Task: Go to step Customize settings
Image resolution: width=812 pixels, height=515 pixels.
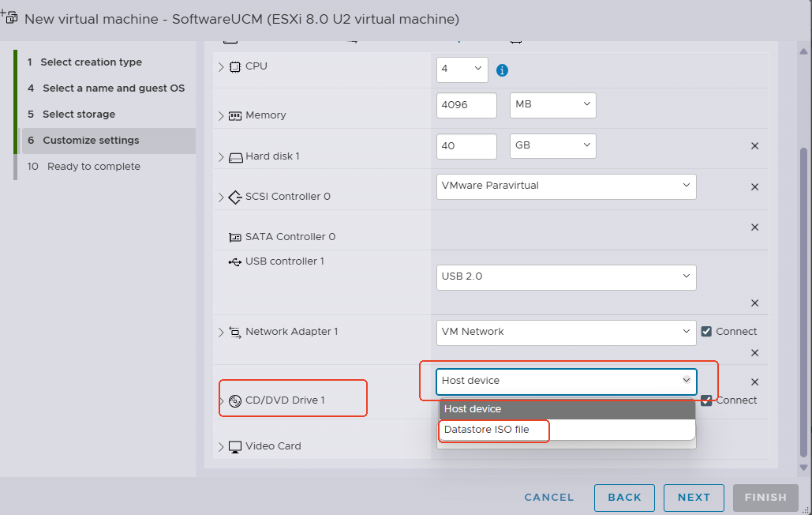Action: tap(107, 141)
